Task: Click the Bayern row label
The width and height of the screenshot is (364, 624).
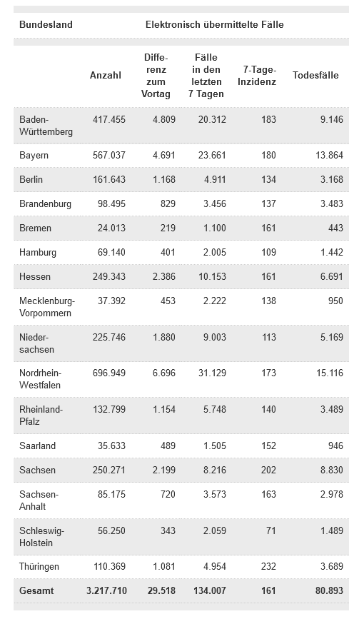Action: [34, 155]
